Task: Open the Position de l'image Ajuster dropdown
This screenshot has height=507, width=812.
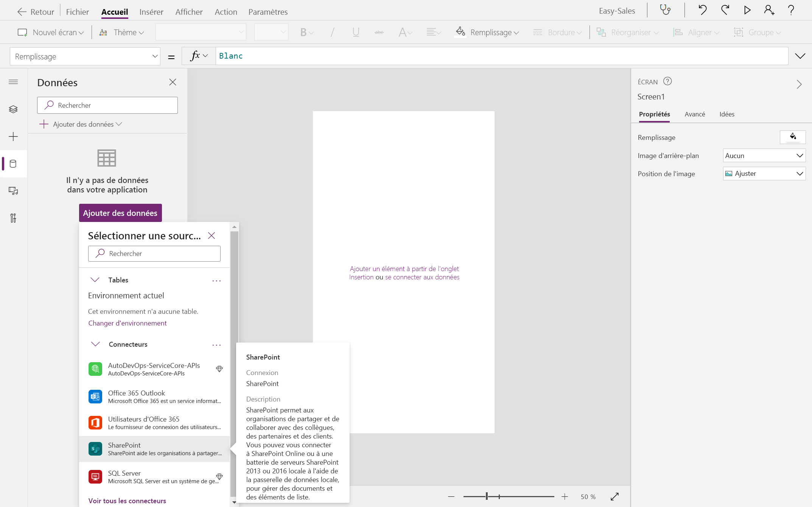Action: pos(764,174)
